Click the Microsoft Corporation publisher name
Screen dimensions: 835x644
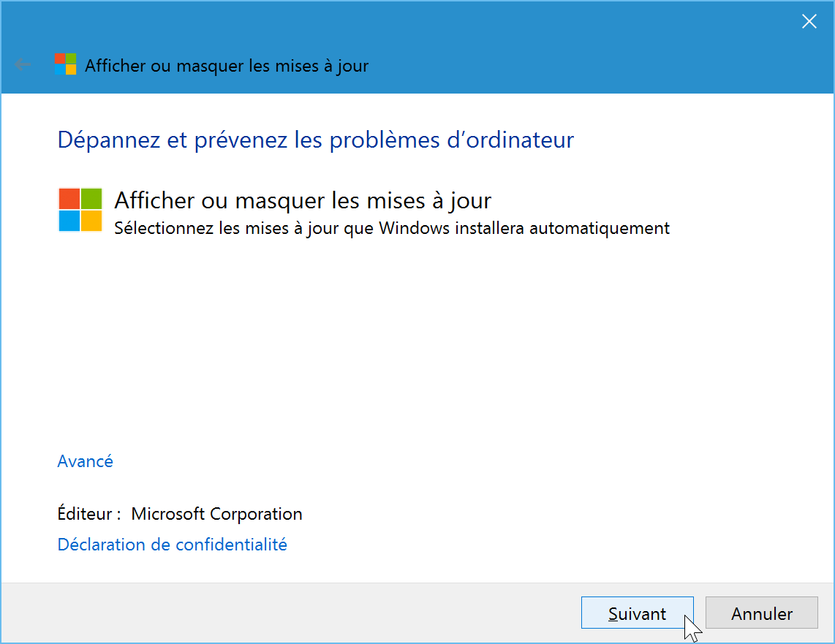tap(216, 514)
